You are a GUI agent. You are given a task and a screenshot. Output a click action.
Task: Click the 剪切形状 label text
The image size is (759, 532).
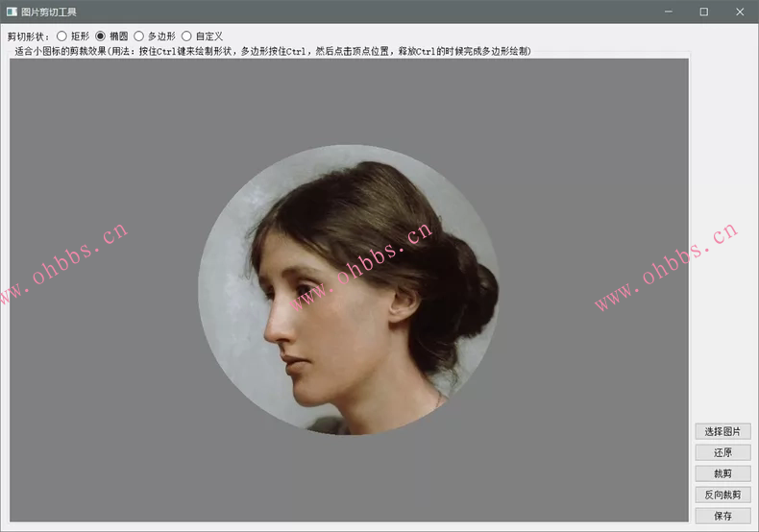point(28,36)
